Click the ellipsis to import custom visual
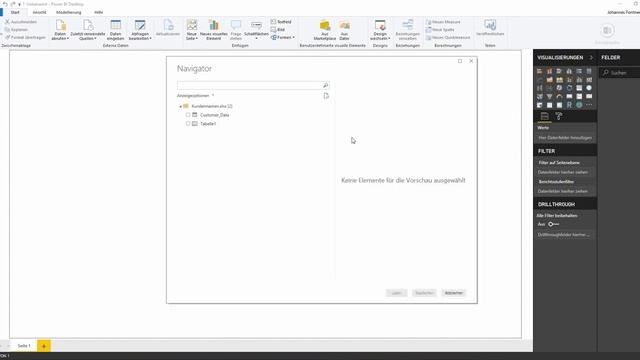Image resolution: width=640 pixels, height=360 pixels. point(589,105)
